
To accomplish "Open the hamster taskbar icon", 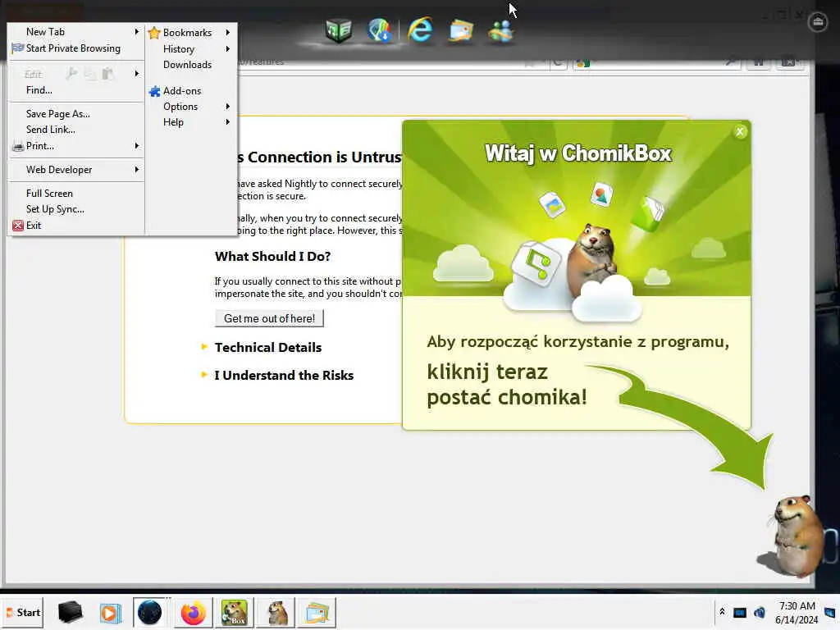I will click(x=277, y=613).
